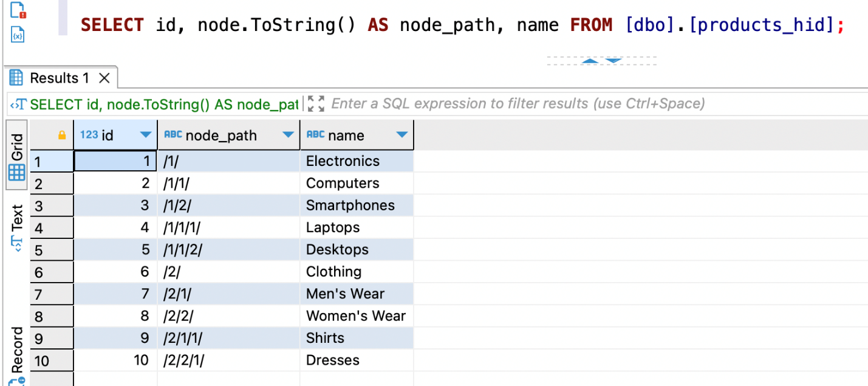This screenshot has width=868, height=386.
Task: Click the green SELECT query text in results bar
Action: coord(164,105)
